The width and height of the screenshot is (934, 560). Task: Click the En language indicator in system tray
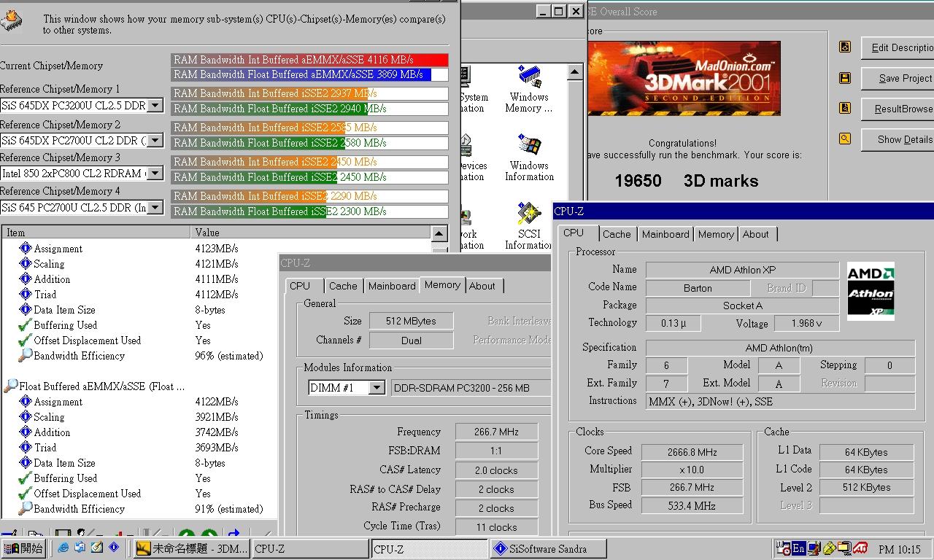[x=799, y=548]
